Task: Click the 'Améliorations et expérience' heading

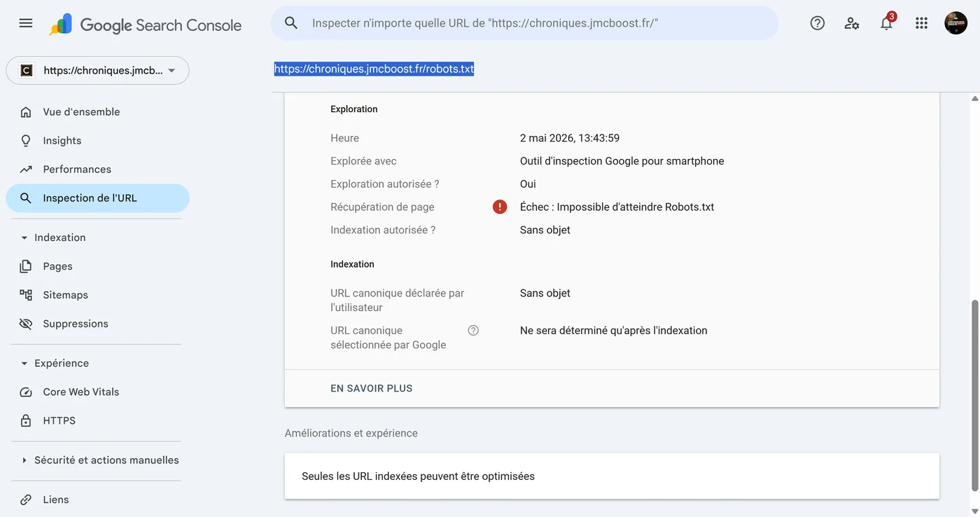Action: point(351,434)
